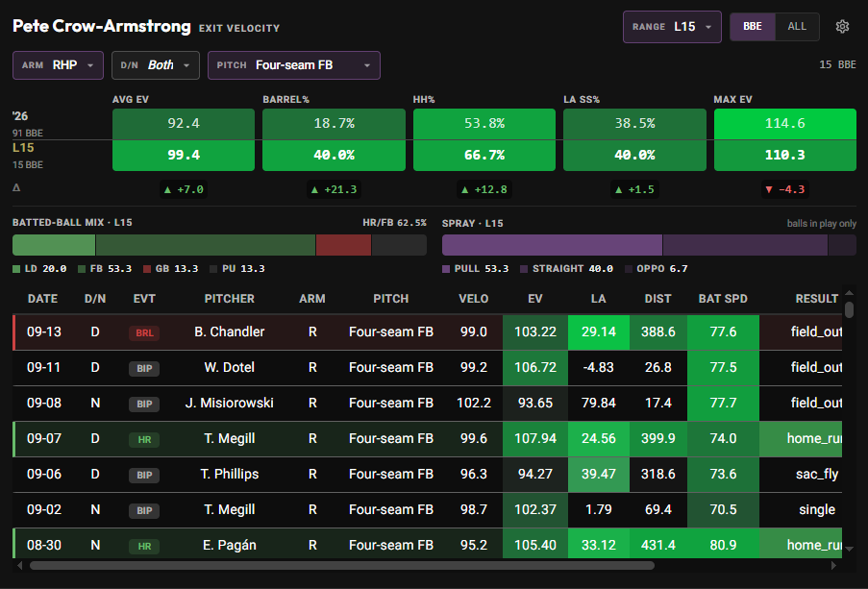Click the season MAX EV cell 114.6
The image size is (868, 589).
(x=785, y=123)
